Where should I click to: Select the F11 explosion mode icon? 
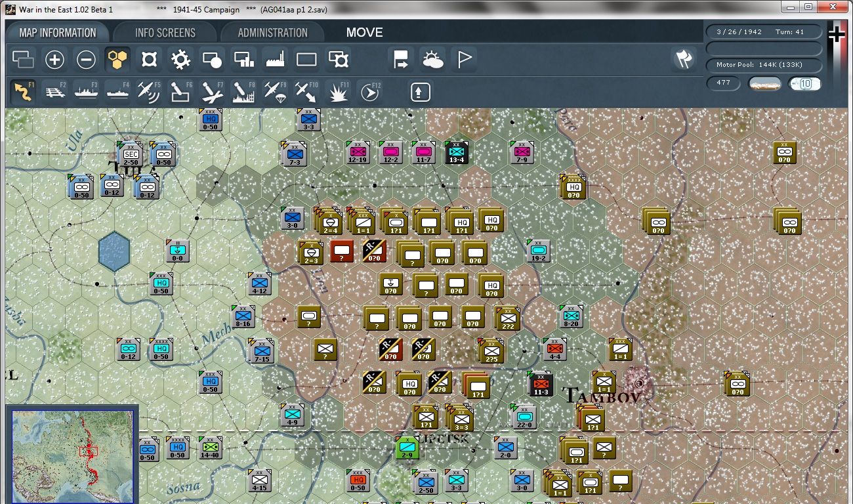pyautogui.click(x=338, y=92)
